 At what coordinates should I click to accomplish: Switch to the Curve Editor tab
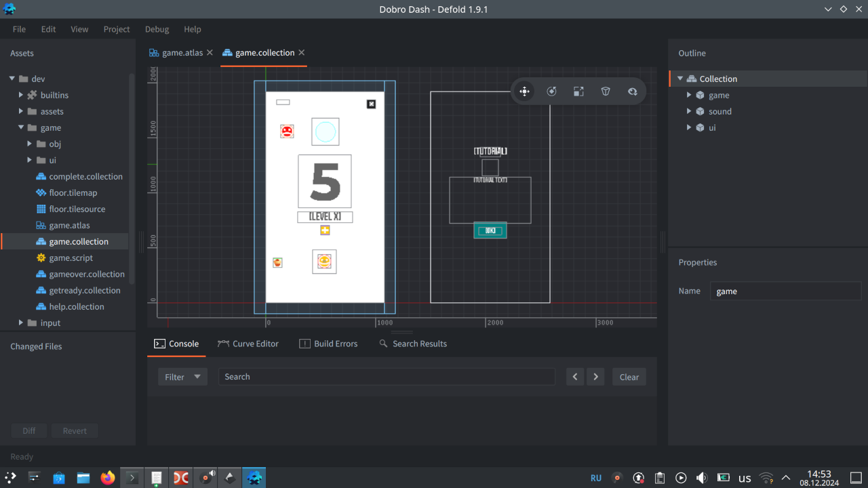(248, 344)
